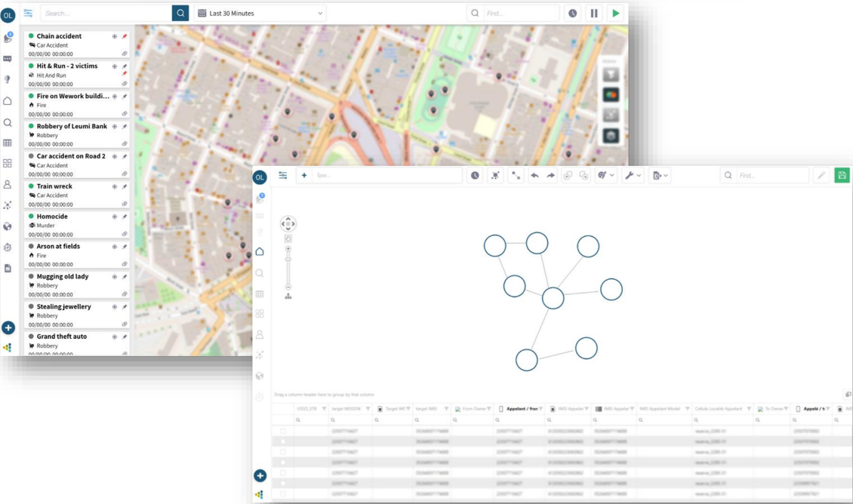Click the plus add button in graph toolbar
853x504 pixels.
pyautogui.click(x=304, y=176)
